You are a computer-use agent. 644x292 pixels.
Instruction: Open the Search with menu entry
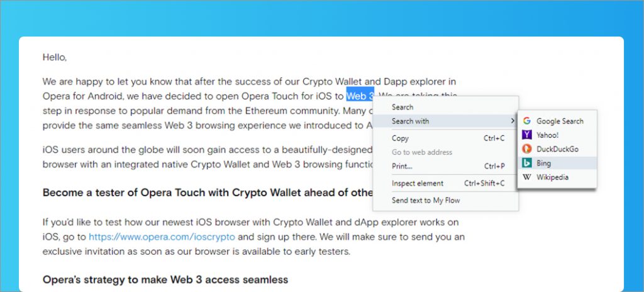(446, 121)
